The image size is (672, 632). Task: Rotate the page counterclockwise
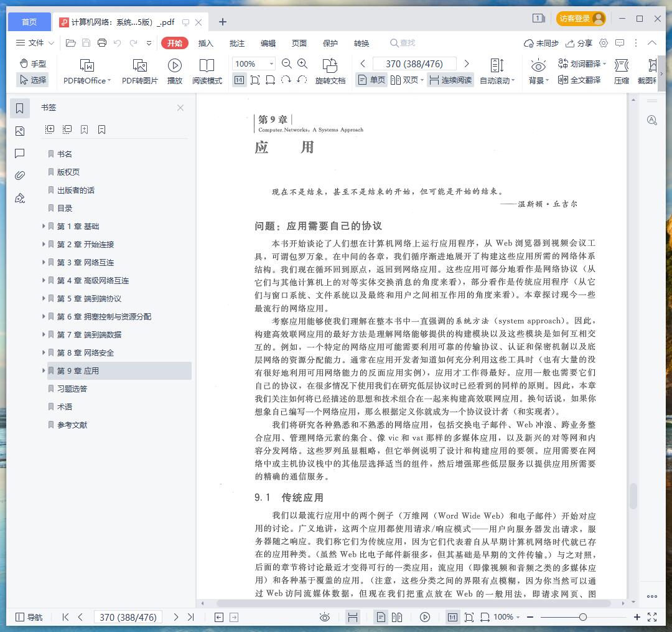(x=302, y=80)
